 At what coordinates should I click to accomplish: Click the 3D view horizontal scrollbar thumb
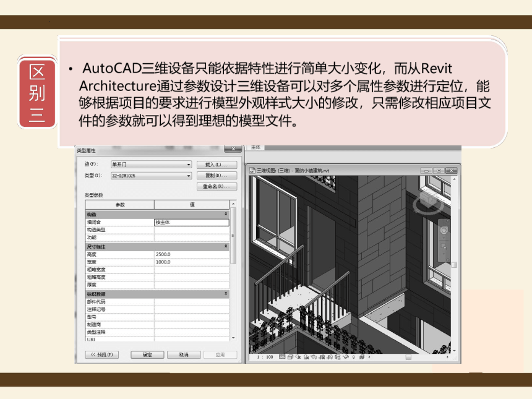point(408,357)
